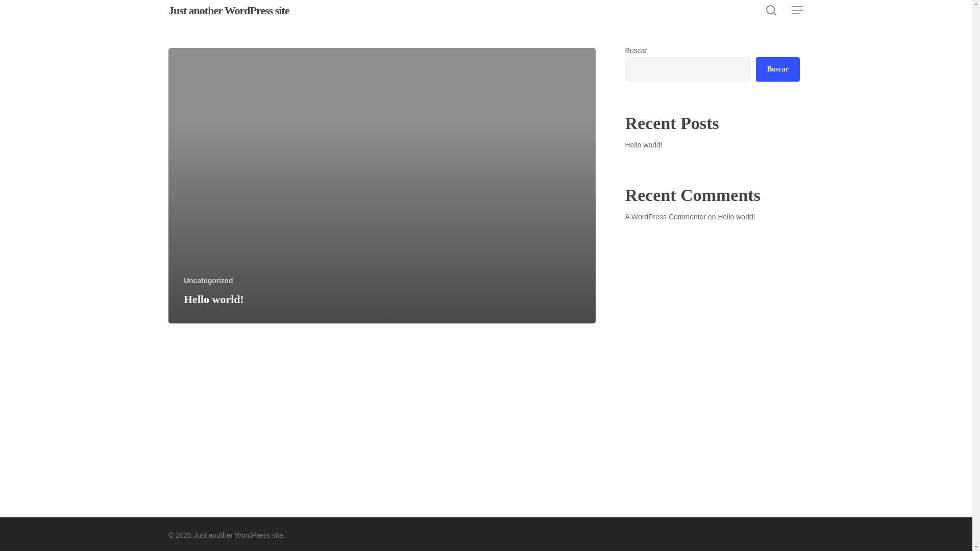Open the hamburger navigation menu icon
This screenshot has height=551, width=980.
[x=797, y=10]
